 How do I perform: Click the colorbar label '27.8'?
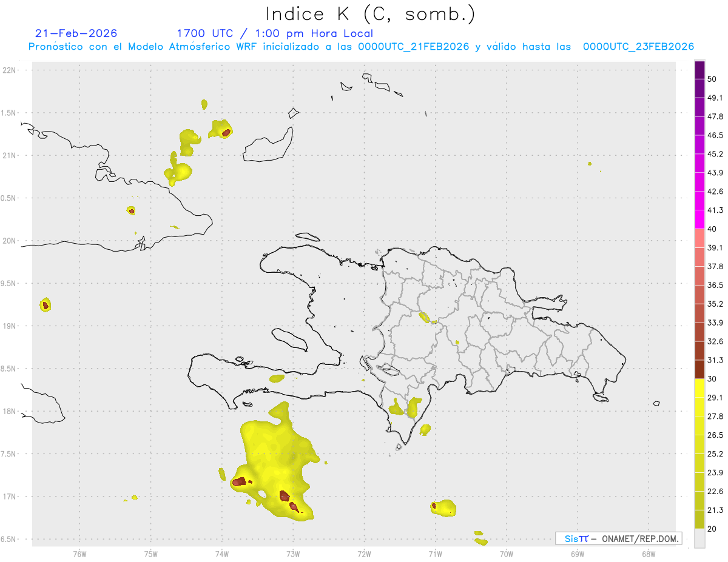click(x=715, y=416)
